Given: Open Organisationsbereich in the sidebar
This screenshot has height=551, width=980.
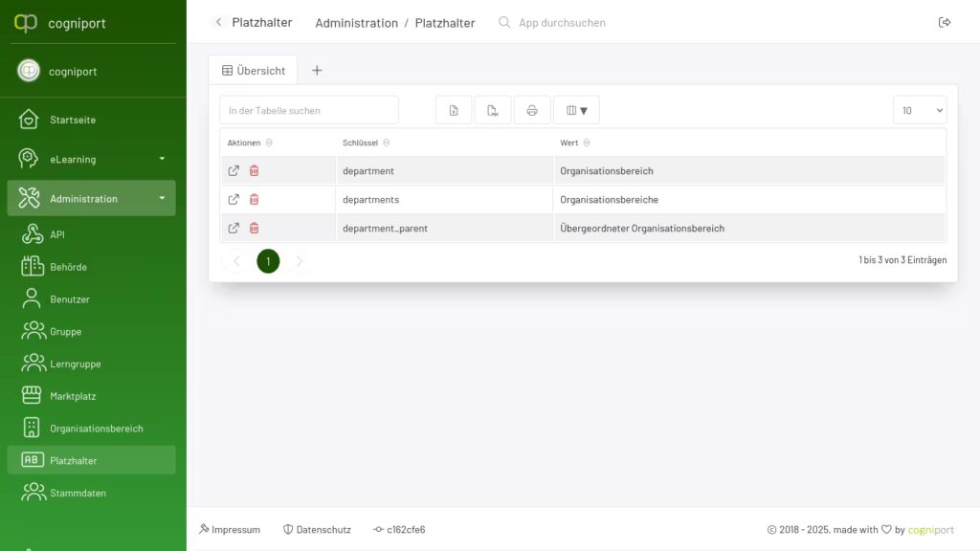Looking at the screenshot, I should (96, 429).
